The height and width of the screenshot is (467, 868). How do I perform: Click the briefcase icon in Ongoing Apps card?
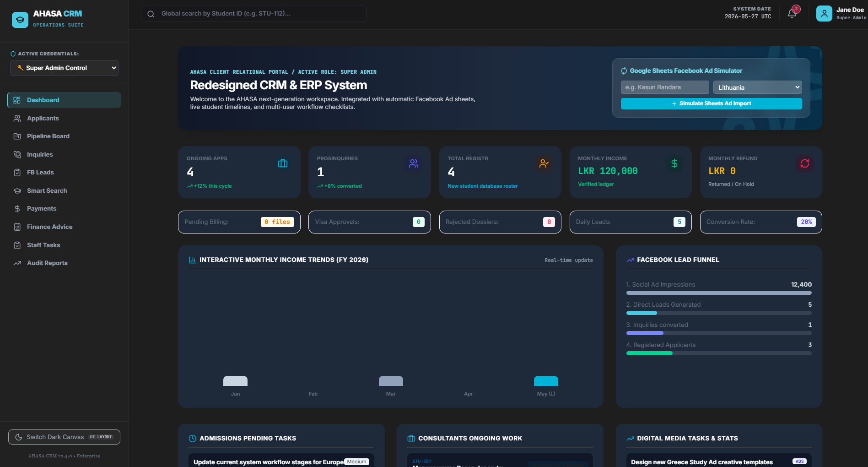283,163
